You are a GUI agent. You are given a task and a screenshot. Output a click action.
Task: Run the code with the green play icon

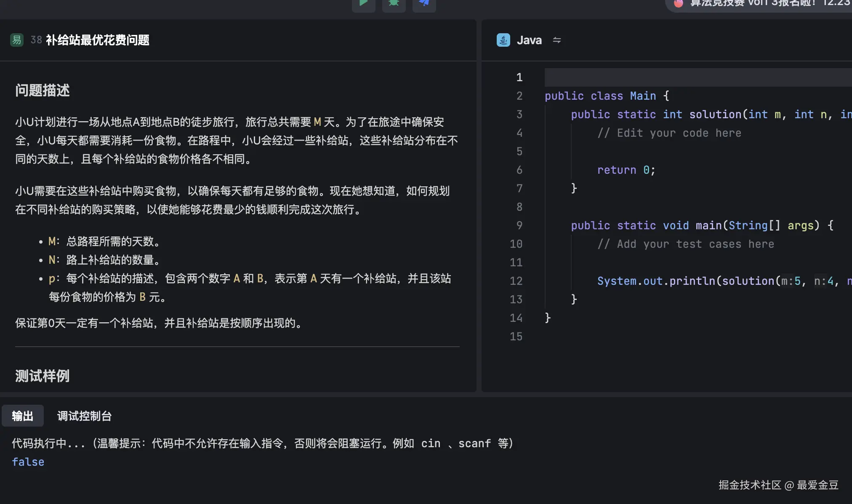pos(363,3)
